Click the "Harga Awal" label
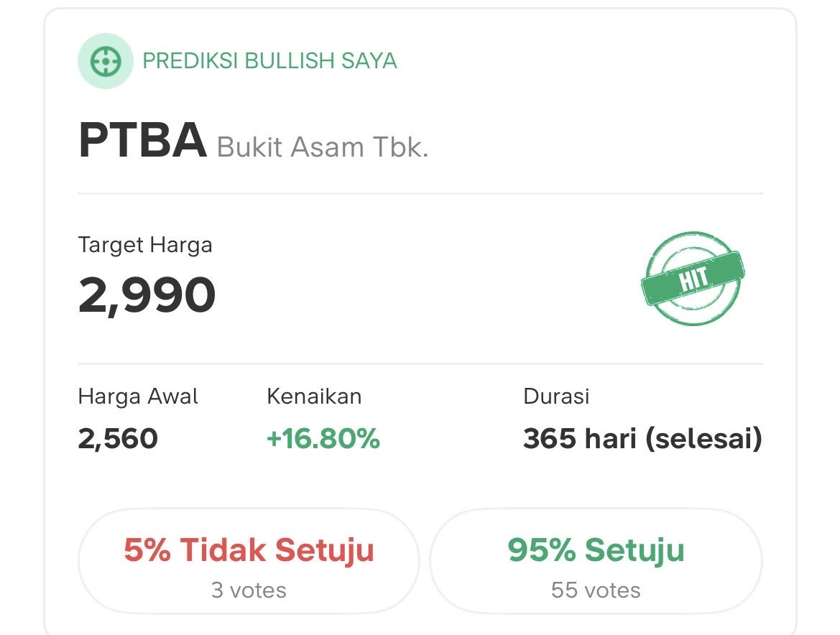The width and height of the screenshot is (840, 635). 138,396
